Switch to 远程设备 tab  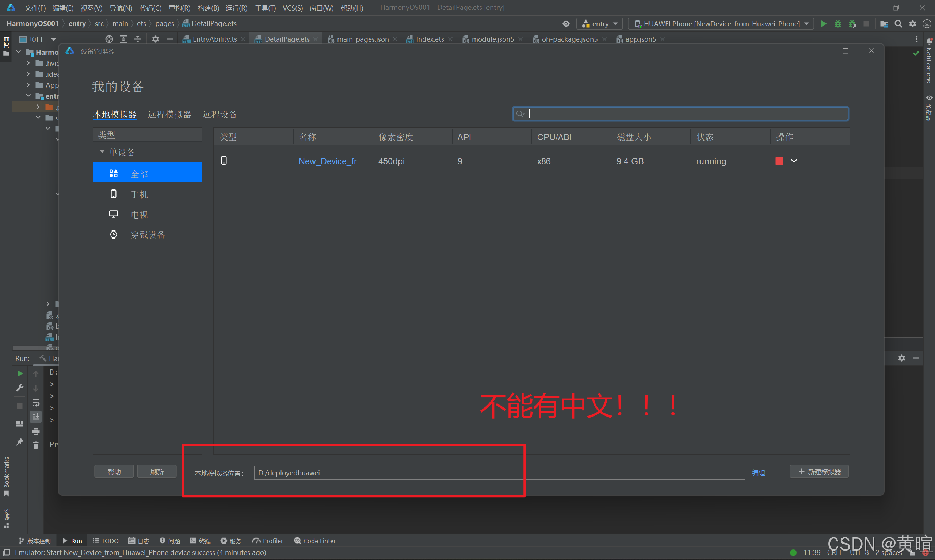click(x=220, y=114)
